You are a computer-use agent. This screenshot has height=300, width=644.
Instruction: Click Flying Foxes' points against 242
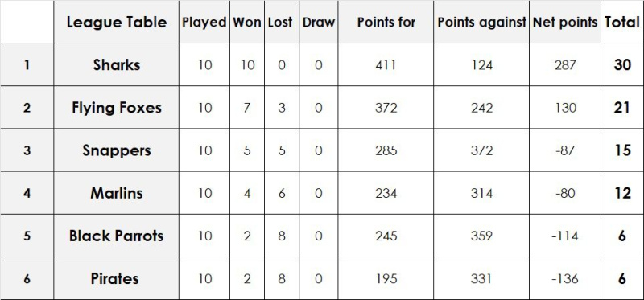(x=481, y=108)
